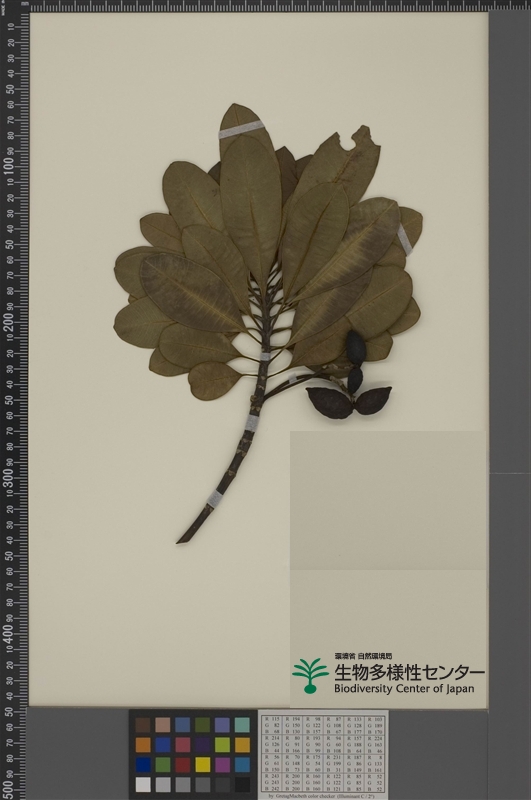Click the 生物多様性センター Japanese heading

pyautogui.click(x=409, y=672)
